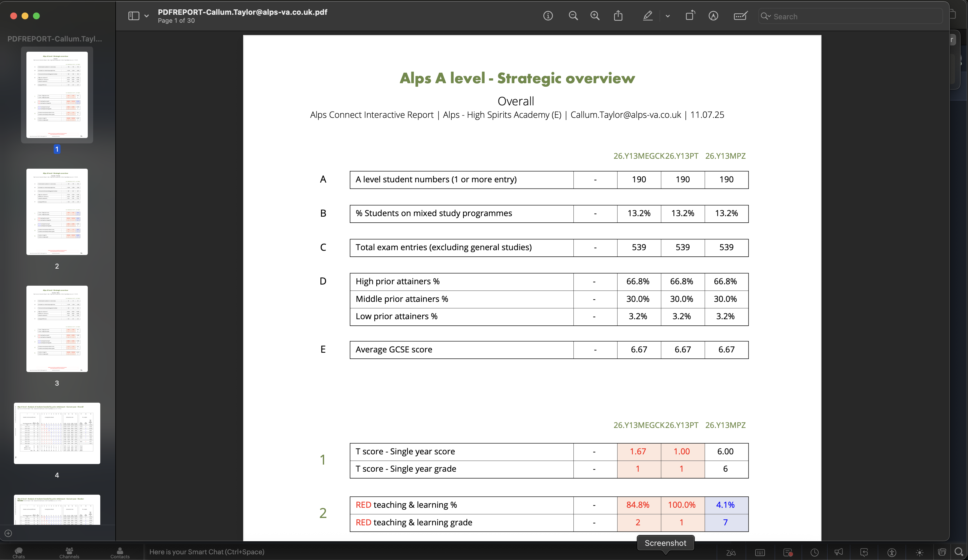Click 'T score - Single year grade' label
Screen dimensions: 968x560
click(406, 469)
